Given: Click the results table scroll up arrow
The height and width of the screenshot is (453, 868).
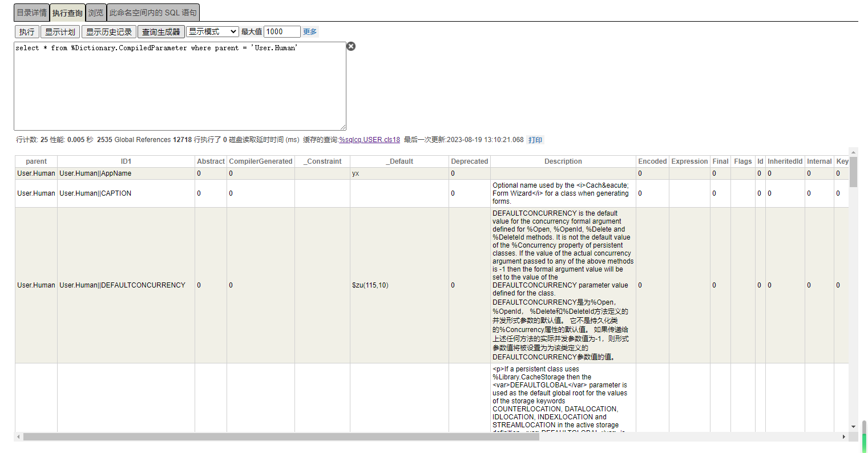Looking at the screenshot, I should coord(854,152).
